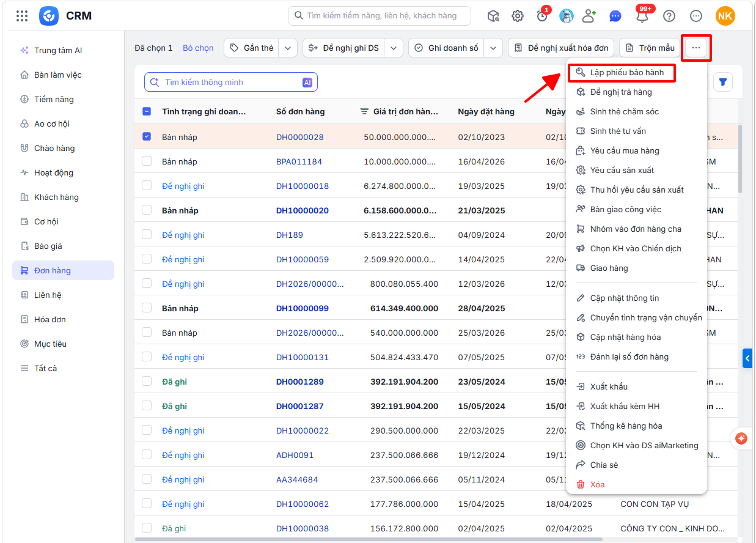Click the table's vertical scrollbar
Viewport: 756px width, 543px height.
click(x=740, y=159)
